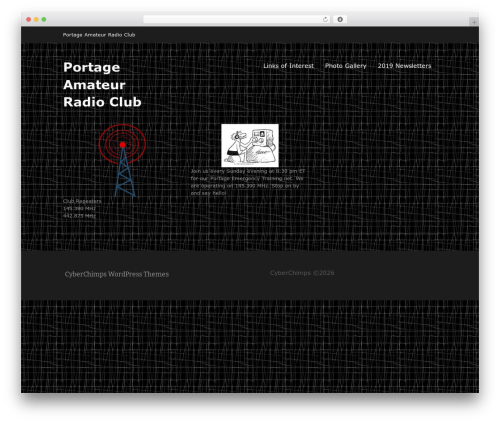Click the green fullscreen window dot
This screenshot has height=423, width=500.
[x=44, y=20]
